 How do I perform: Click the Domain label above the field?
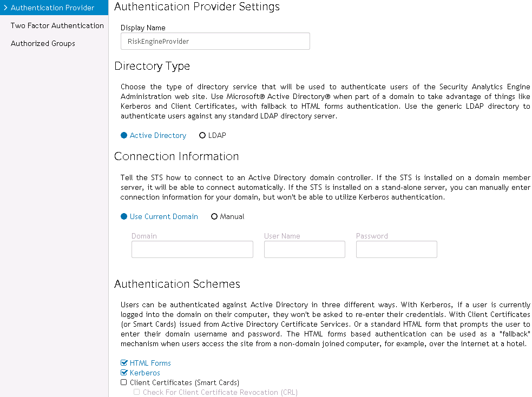[x=144, y=236]
